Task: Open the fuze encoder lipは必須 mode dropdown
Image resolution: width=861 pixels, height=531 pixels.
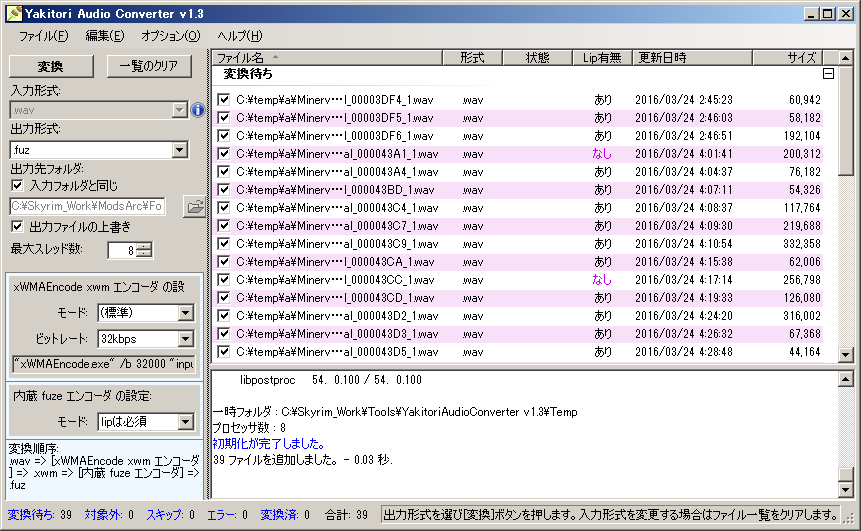Action: click(186, 422)
